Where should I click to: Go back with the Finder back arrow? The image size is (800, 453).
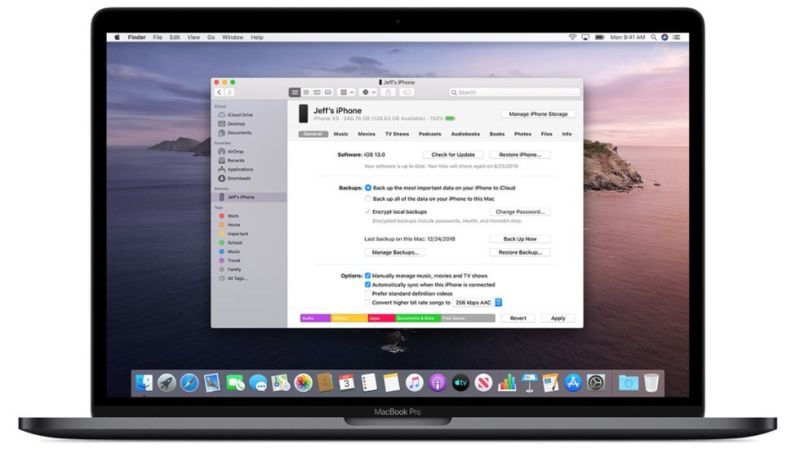pyautogui.click(x=219, y=92)
